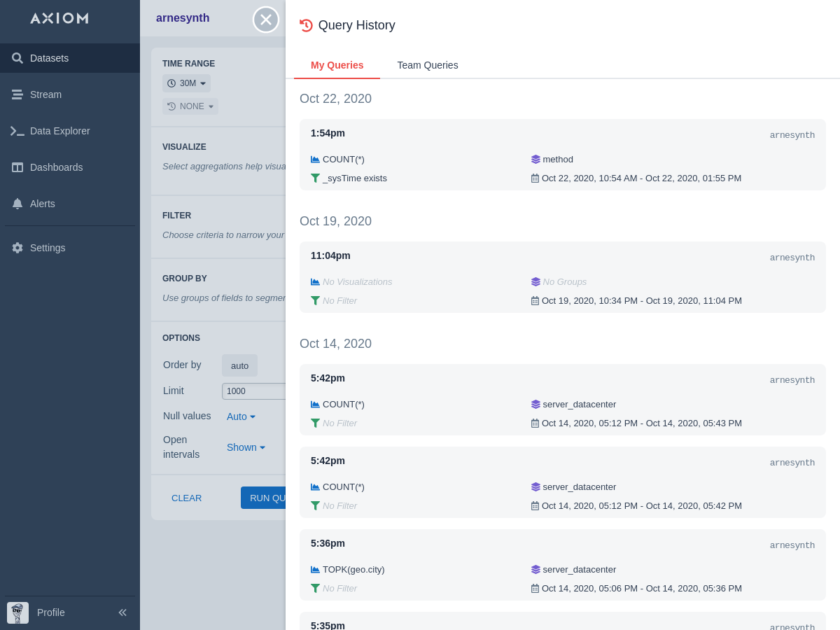The height and width of the screenshot is (630, 840).
Task: Click the Stream icon in sidebar
Action: point(17,94)
